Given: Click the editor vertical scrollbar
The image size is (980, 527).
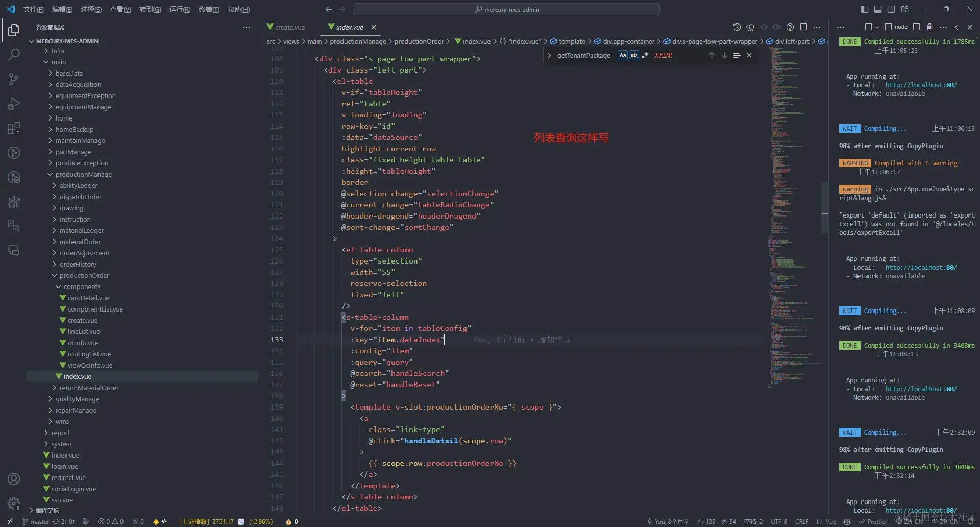Looking at the screenshot, I should [825, 208].
